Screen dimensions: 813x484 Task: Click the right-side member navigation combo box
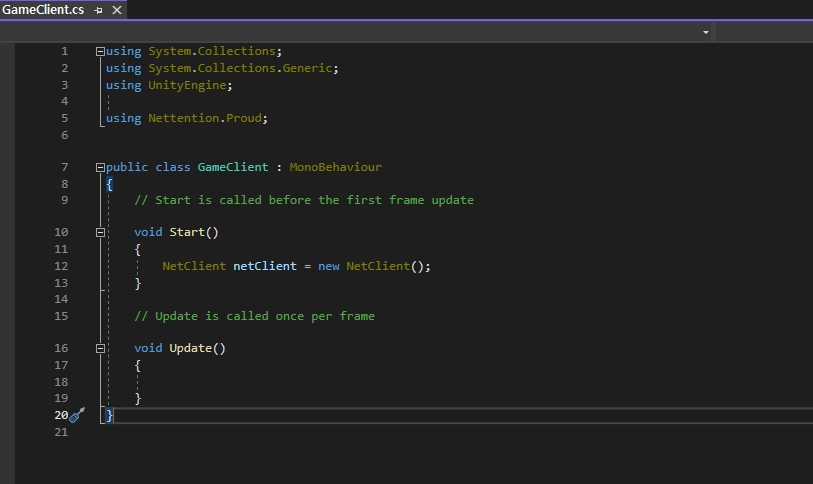[764, 32]
